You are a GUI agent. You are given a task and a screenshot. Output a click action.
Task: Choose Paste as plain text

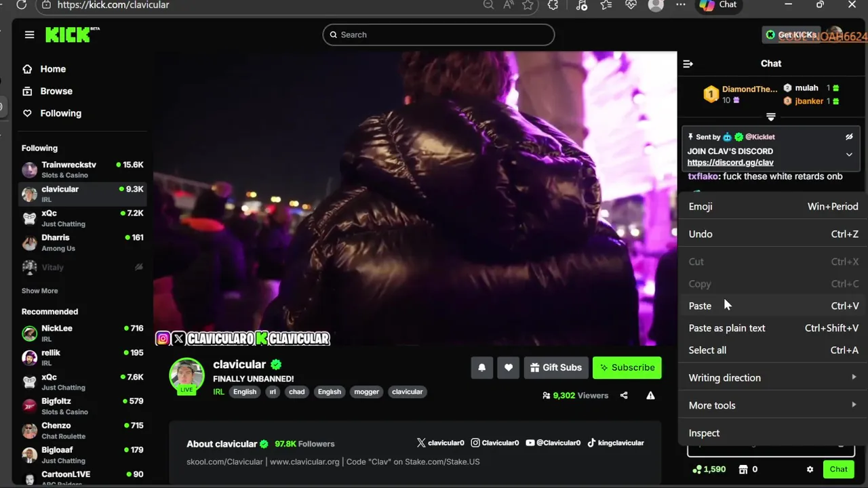773,328
